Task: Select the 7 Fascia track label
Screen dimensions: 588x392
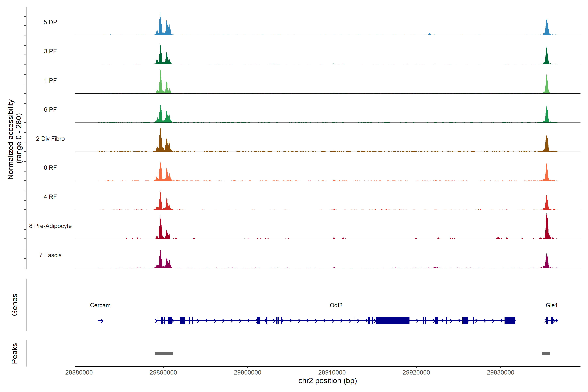Action: point(50,255)
